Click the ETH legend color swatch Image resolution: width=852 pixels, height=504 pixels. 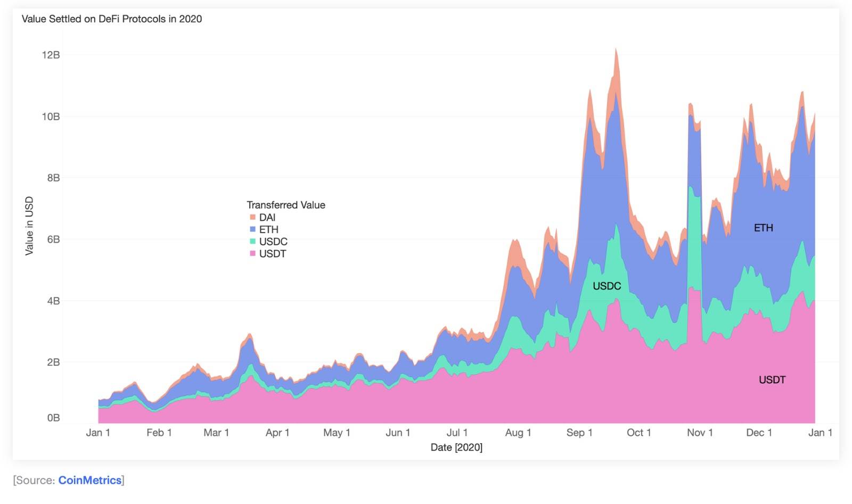coord(252,229)
